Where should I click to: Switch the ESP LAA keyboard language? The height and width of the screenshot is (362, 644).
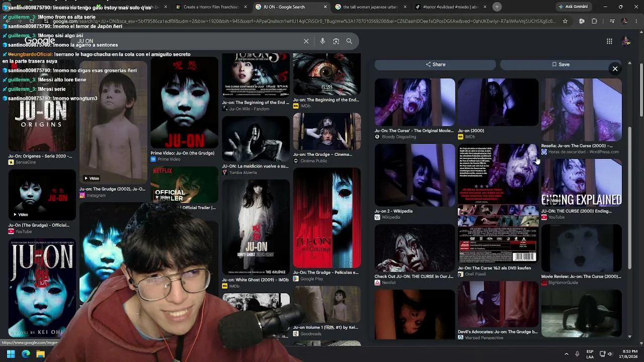[590, 354]
